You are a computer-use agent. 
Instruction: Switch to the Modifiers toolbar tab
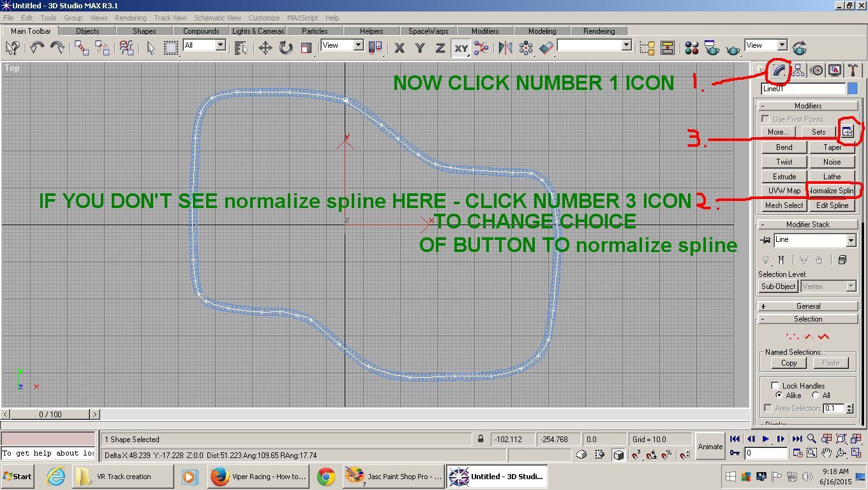click(x=485, y=31)
